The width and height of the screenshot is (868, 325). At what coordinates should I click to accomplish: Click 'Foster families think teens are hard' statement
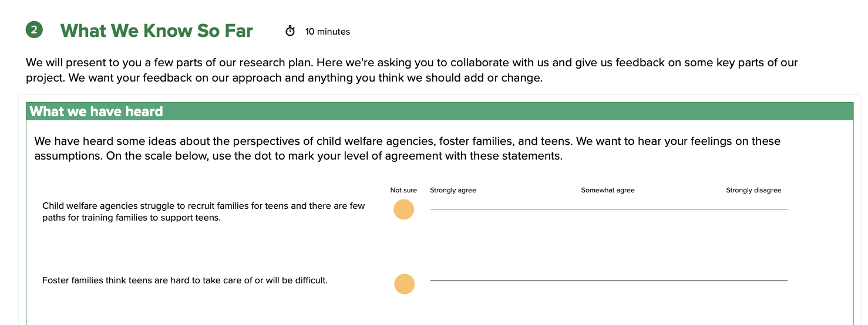pos(185,280)
